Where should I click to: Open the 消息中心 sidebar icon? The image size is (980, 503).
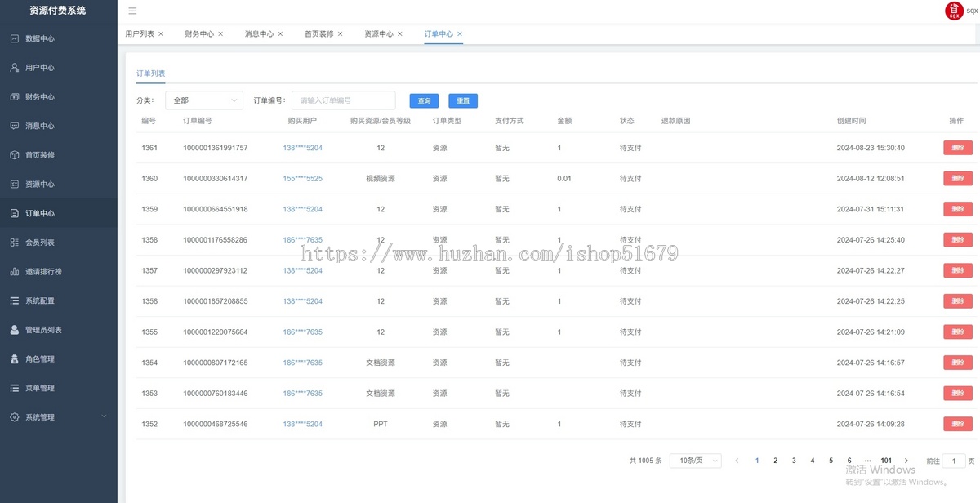15,126
